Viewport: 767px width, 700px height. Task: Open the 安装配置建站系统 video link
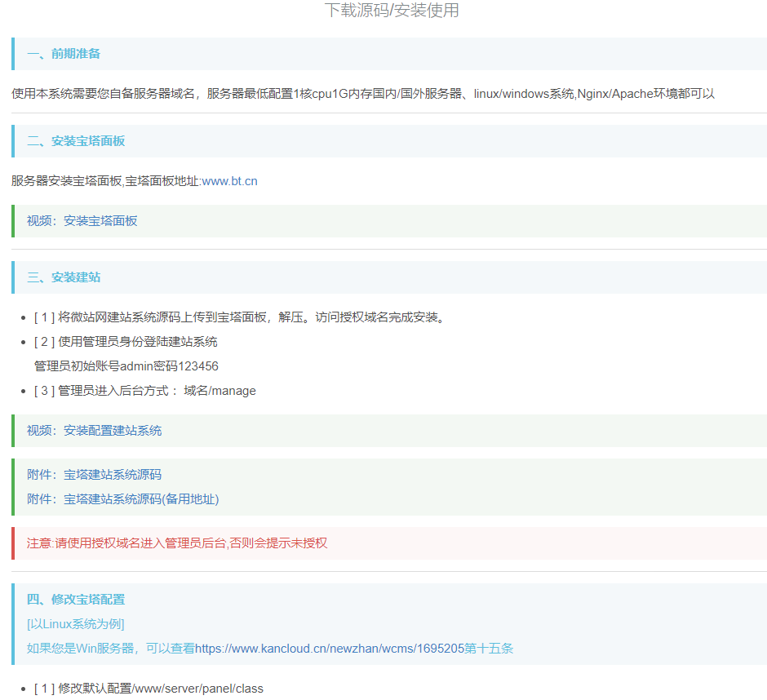coord(110,430)
